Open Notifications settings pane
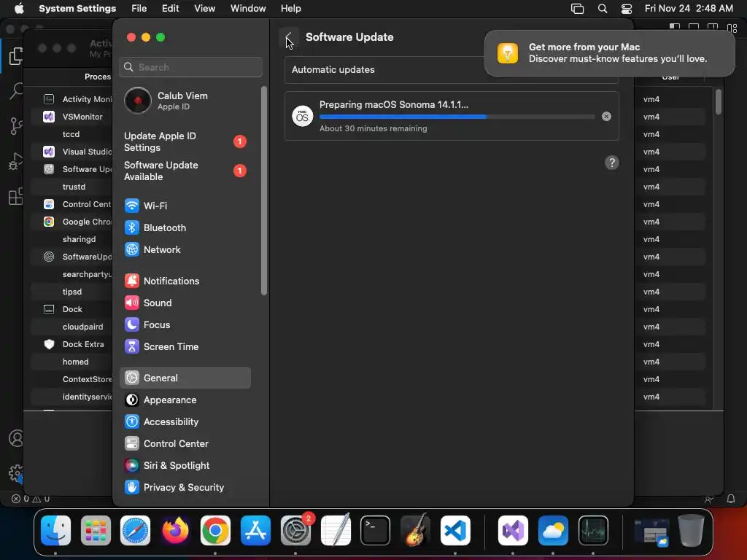Image resolution: width=747 pixels, height=560 pixels. tap(185, 281)
